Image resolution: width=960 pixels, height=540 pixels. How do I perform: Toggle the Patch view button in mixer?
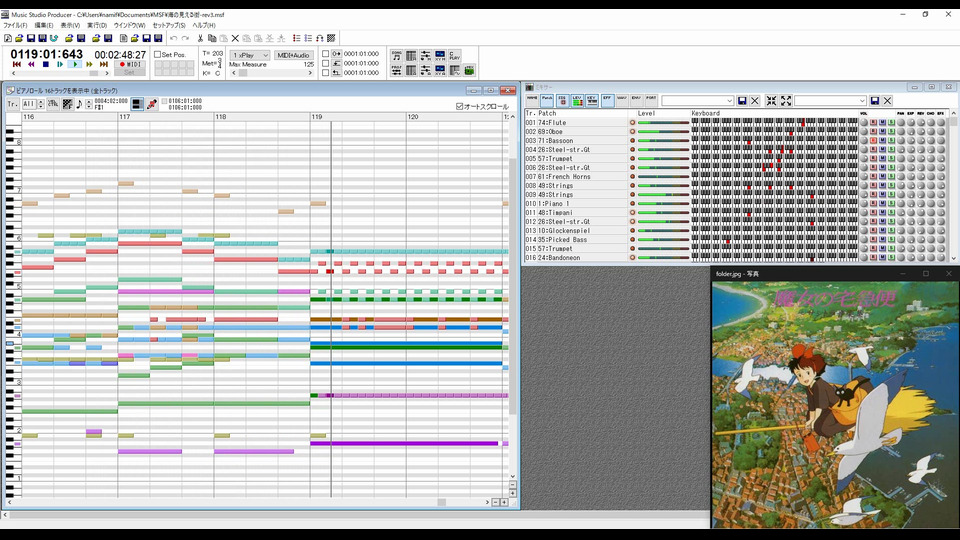tap(547, 100)
